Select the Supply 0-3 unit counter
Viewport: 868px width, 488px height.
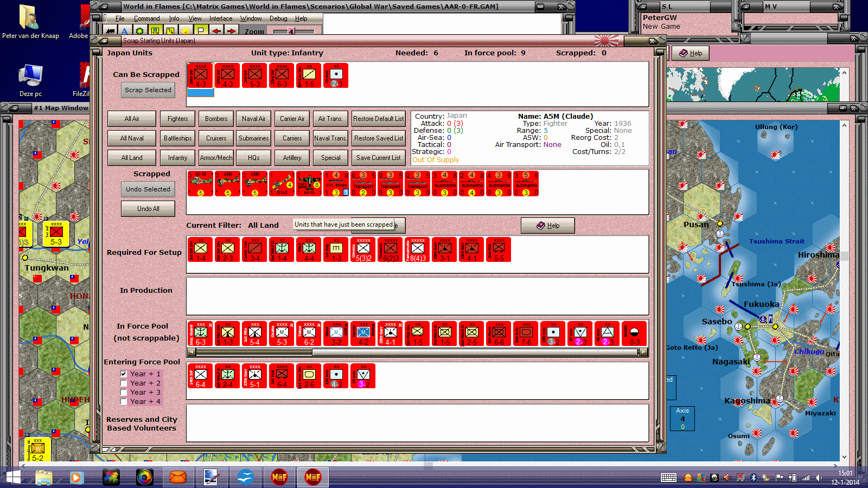634,333
